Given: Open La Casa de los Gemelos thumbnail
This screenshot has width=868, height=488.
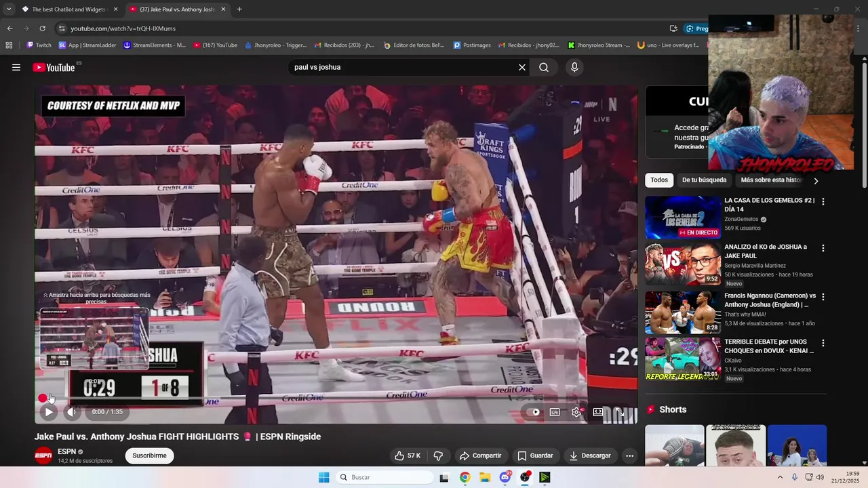Looking at the screenshot, I should coord(683,218).
